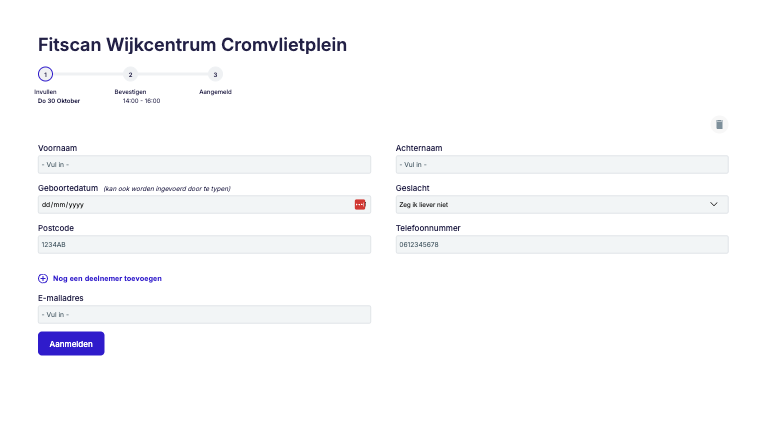The height and width of the screenshot is (434, 766).
Task: Click the Voornaam input field
Action: click(x=204, y=165)
